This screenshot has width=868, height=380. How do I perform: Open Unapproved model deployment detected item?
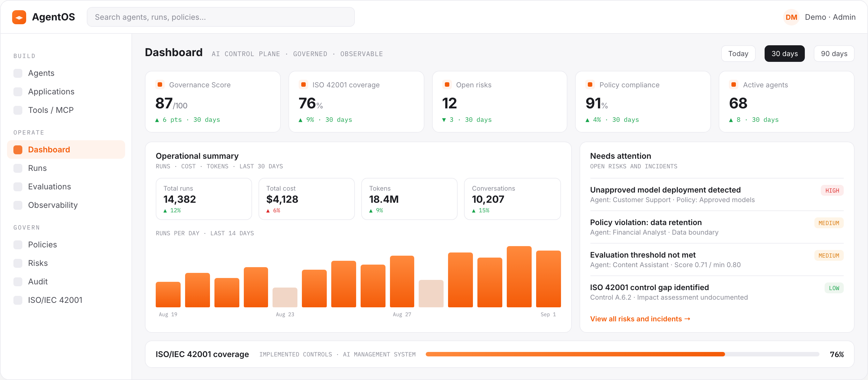[x=717, y=194]
